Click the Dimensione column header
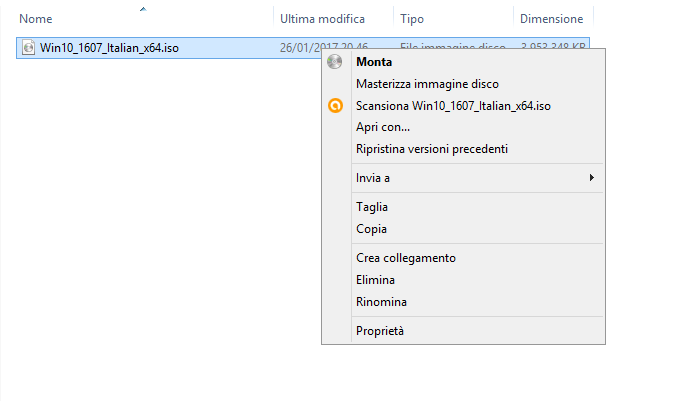This screenshot has height=401, width=678. coord(551,19)
